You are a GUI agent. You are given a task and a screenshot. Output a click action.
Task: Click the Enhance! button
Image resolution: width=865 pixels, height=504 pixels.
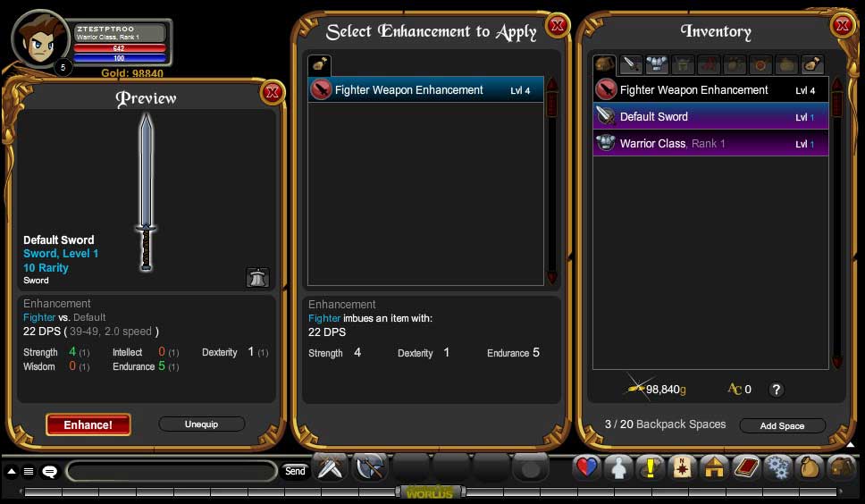tap(88, 424)
